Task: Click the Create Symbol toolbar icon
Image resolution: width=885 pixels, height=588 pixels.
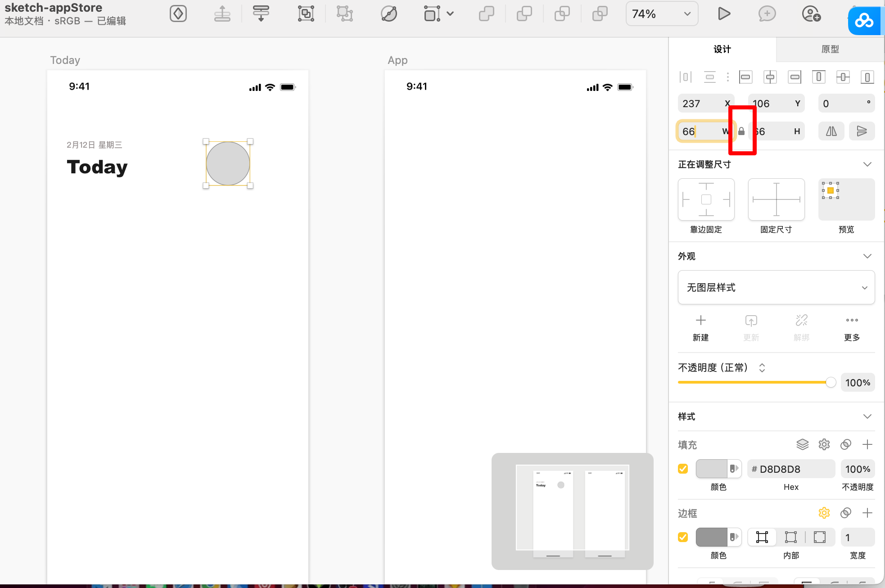Action: pos(178,14)
